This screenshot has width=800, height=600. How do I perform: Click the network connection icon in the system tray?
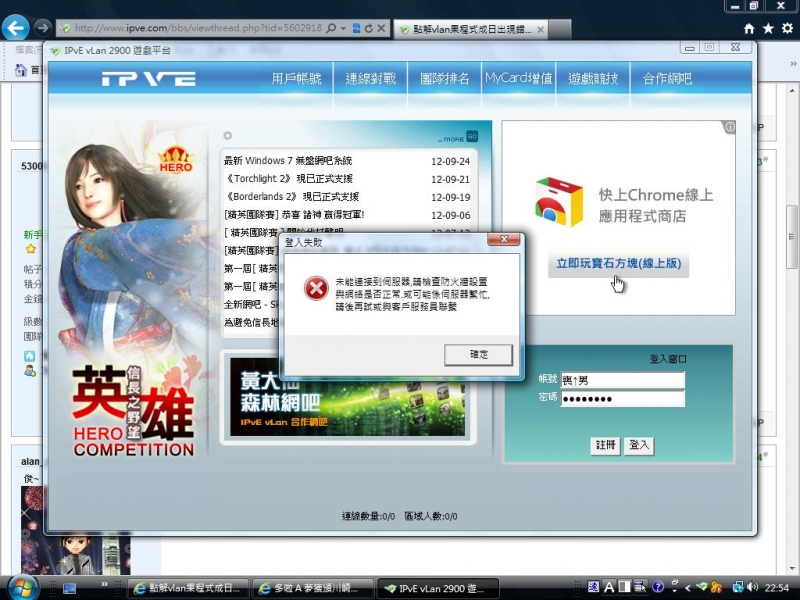[738, 588]
